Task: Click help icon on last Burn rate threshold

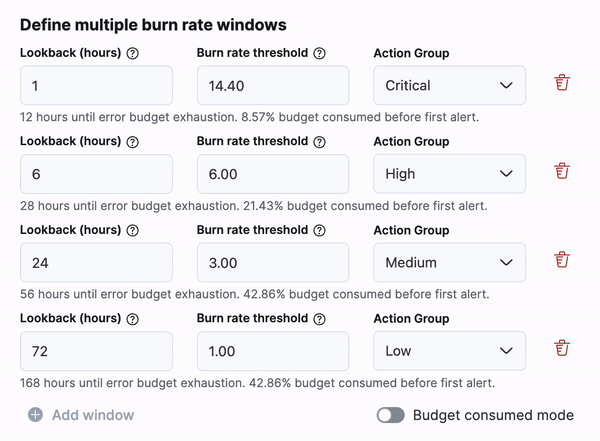Action: (319, 319)
